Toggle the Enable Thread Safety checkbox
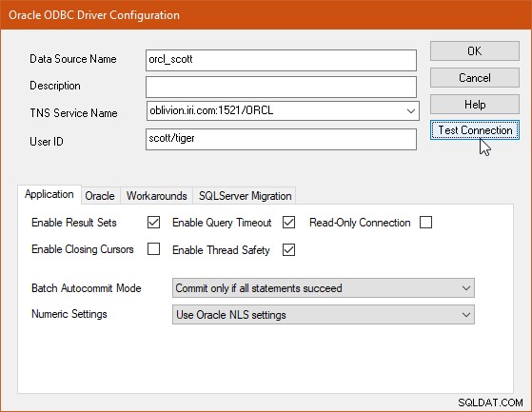The image size is (532, 412). pos(288,250)
